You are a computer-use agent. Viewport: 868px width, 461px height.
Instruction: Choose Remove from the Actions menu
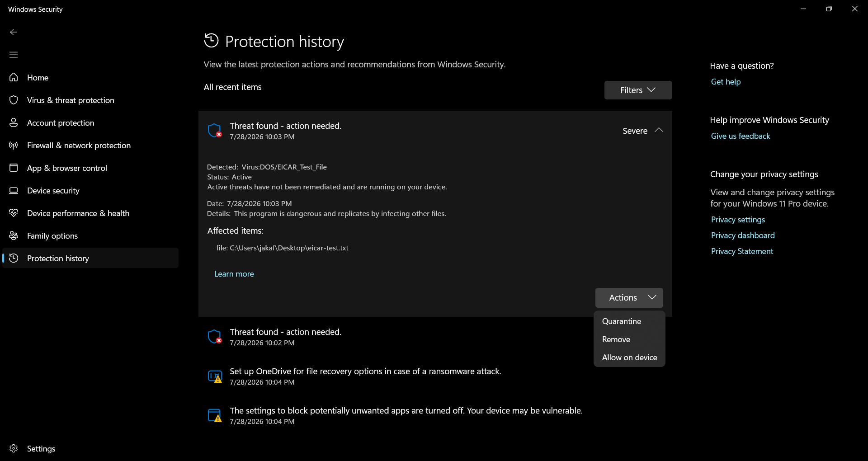click(x=629, y=339)
